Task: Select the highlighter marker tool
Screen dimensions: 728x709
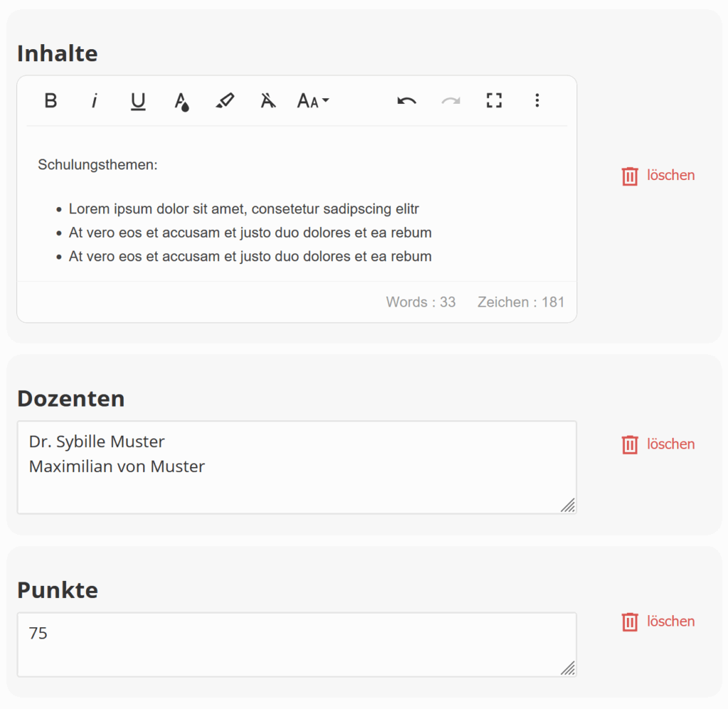Action: coord(225,101)
